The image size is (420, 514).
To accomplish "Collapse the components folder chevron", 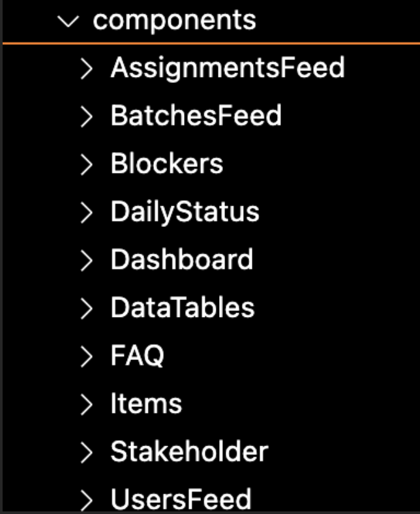I will (68, 21).
